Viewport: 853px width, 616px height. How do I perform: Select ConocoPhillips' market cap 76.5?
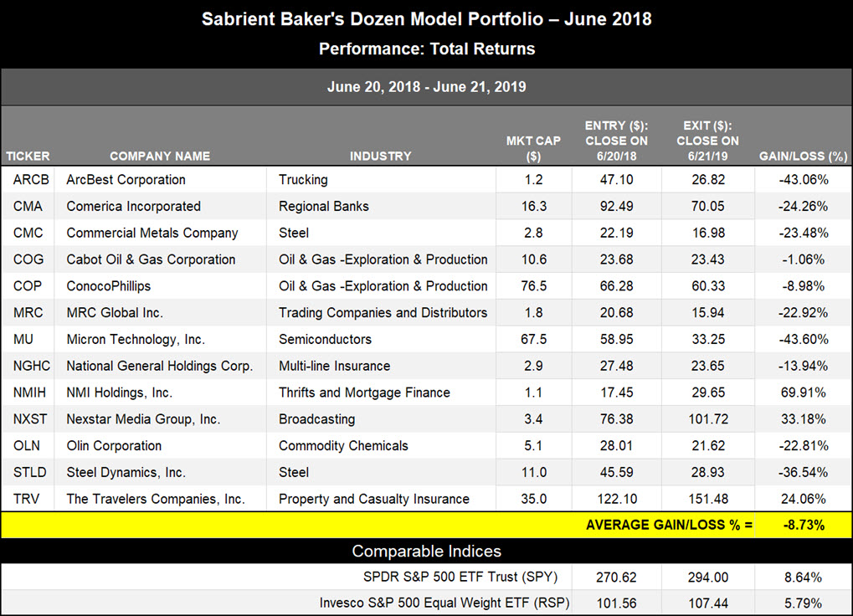534,286
